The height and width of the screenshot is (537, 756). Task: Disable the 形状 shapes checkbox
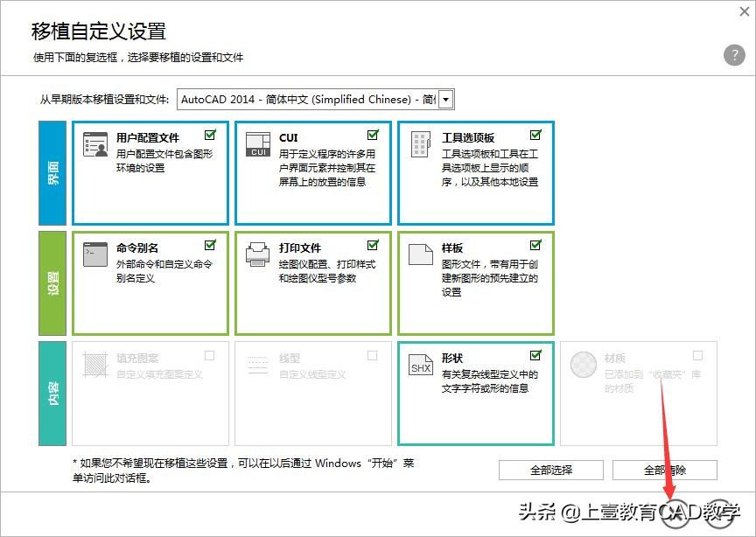[536, 357]
